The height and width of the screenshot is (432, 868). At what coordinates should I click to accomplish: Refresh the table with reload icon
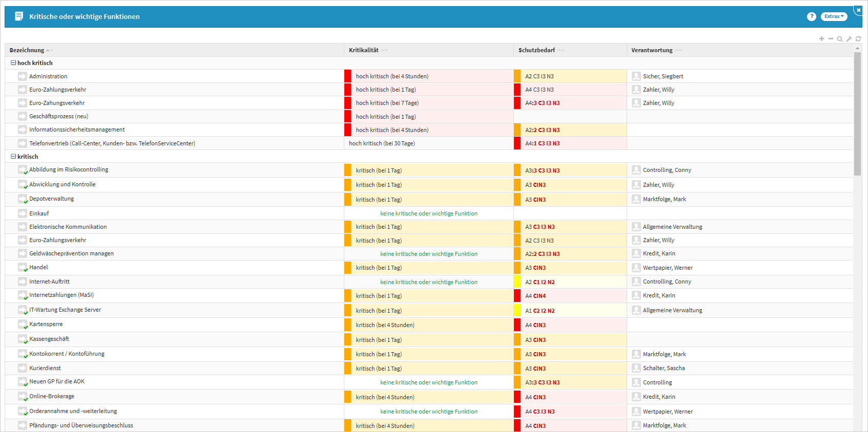tap(858, 39)
